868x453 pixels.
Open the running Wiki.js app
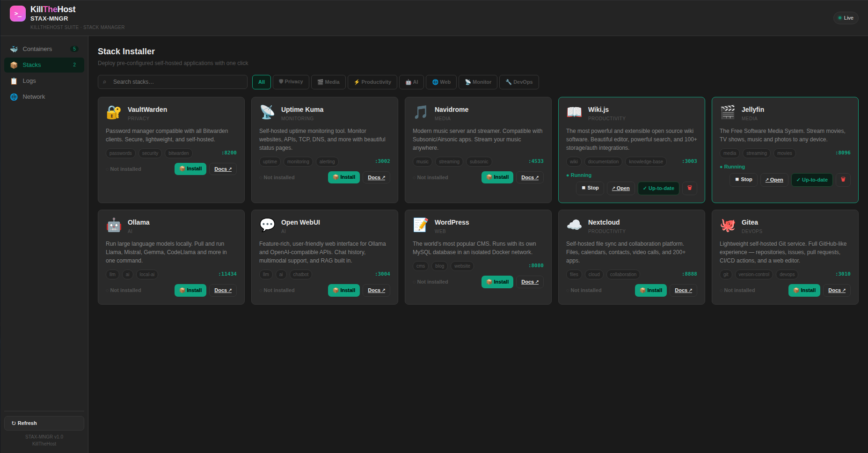[621, 188]
